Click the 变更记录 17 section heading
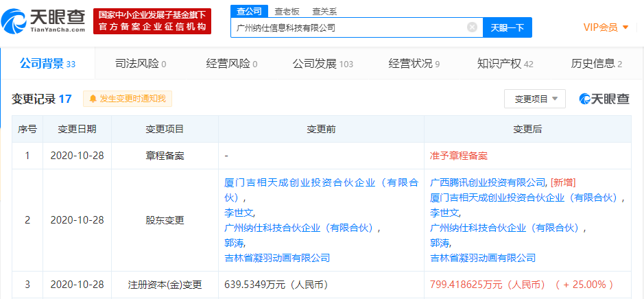 (x=41, y=99)
